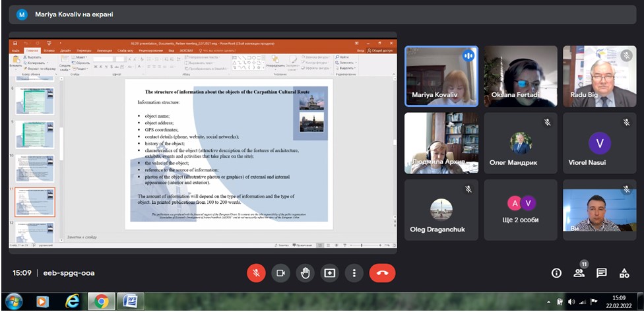Open the chat panel icon
Image resolution: width=644 pixels, height=312 pixels.
click(x=602, y=273)
